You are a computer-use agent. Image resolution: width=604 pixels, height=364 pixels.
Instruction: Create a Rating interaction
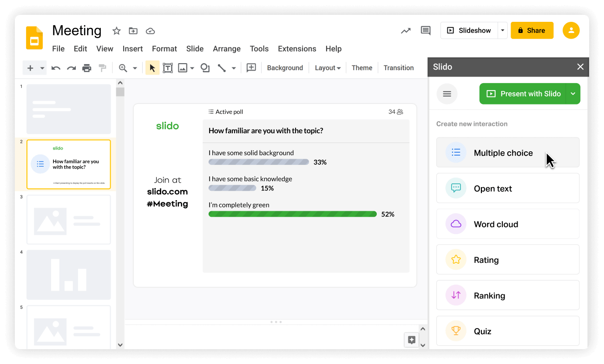tap(507, 260)
